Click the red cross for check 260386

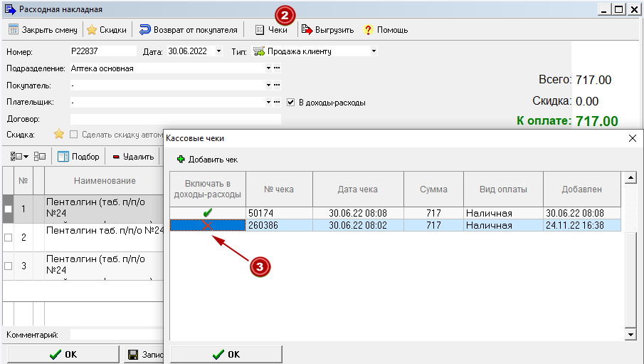(207, 225)
